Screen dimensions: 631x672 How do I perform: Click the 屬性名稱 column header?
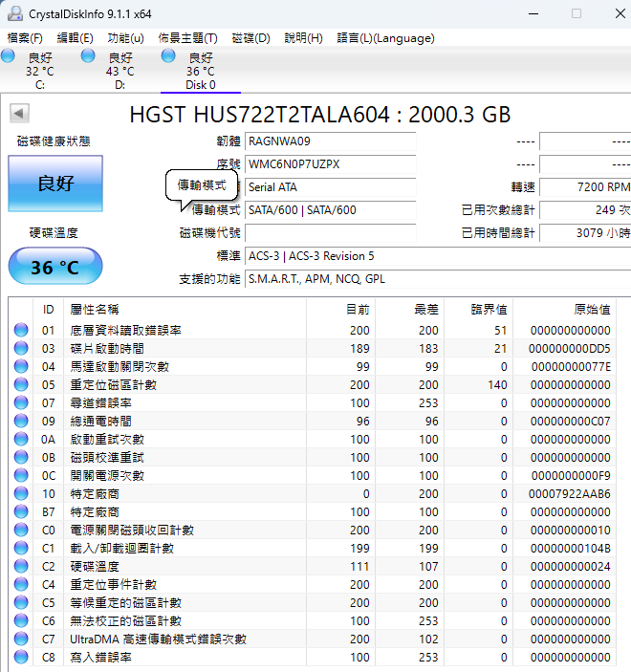(x=185, y=309)
